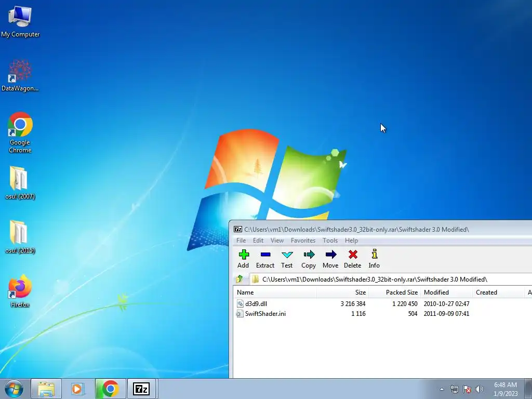This screenshot has width=532, height=399.
Task: Open the Tools menu
Action: point(330,240)
